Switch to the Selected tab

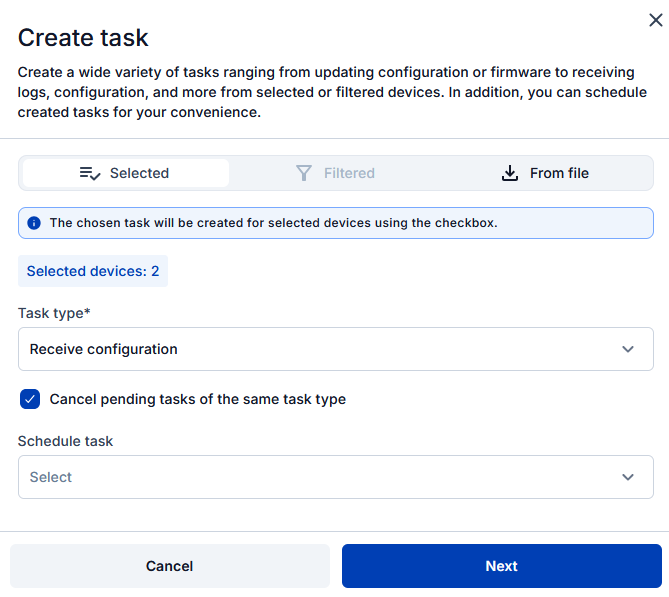(x=126, y=173)
